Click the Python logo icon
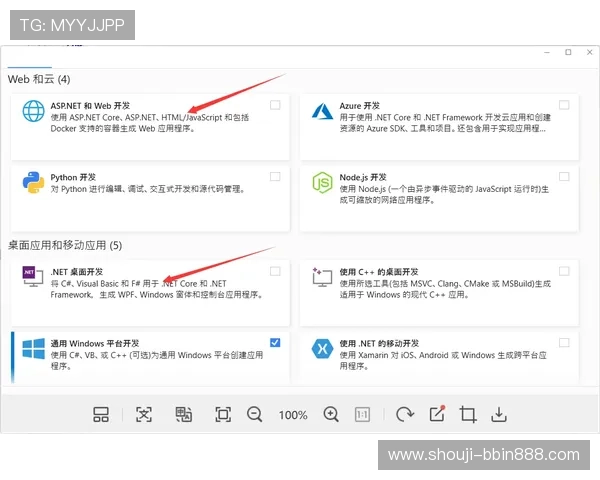The height and width of the screenshot is (480, 600). click(x=33, y=182)
